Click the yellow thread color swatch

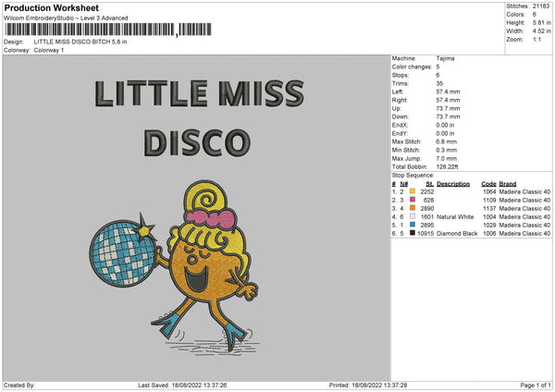tap(413, 191)
